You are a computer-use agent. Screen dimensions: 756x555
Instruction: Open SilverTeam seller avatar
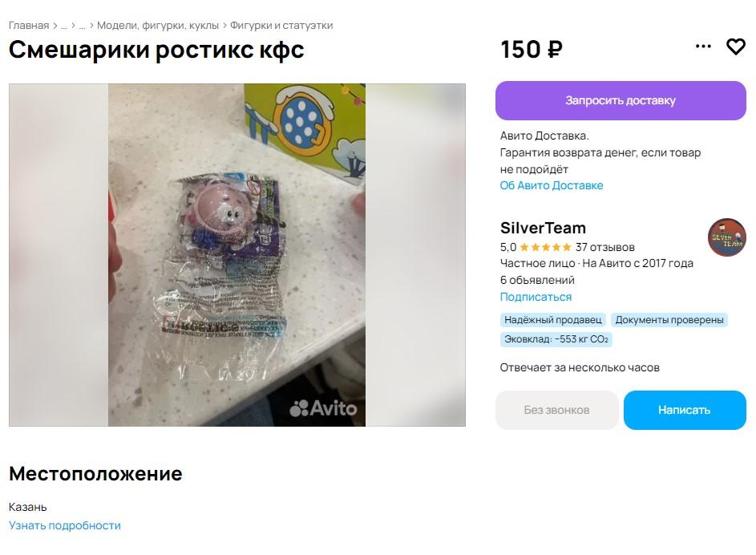pyautogui.click(x=726, y=237)
